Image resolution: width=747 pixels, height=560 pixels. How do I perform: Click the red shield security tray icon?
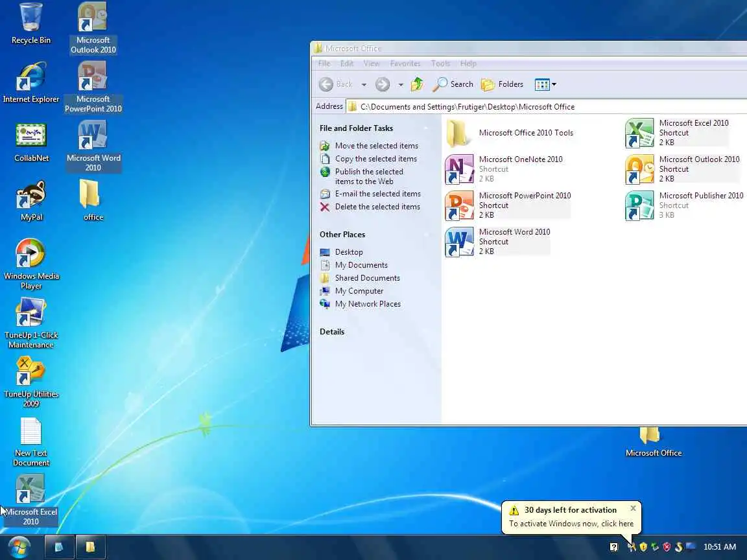[x=667, y=547]
